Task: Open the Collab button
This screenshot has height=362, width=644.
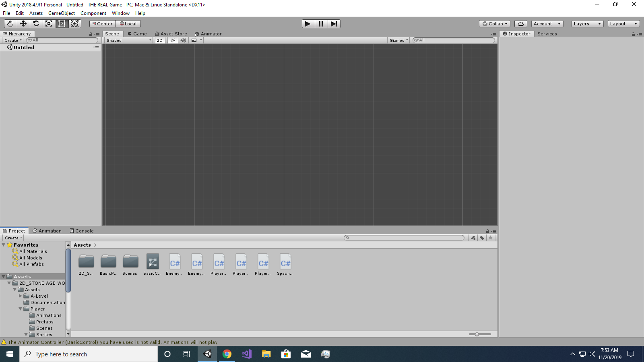Action: point(495,24)
